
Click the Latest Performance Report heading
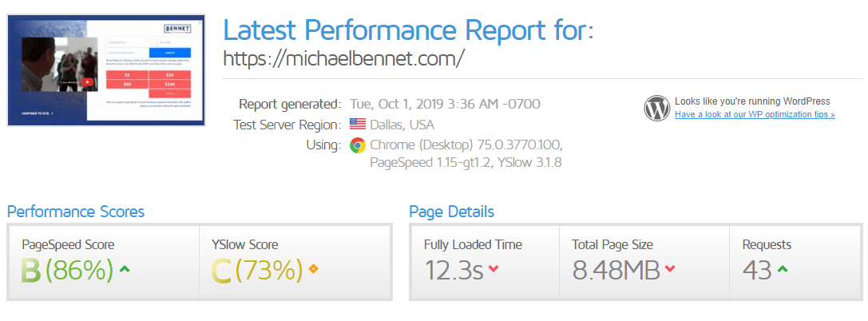409,30
